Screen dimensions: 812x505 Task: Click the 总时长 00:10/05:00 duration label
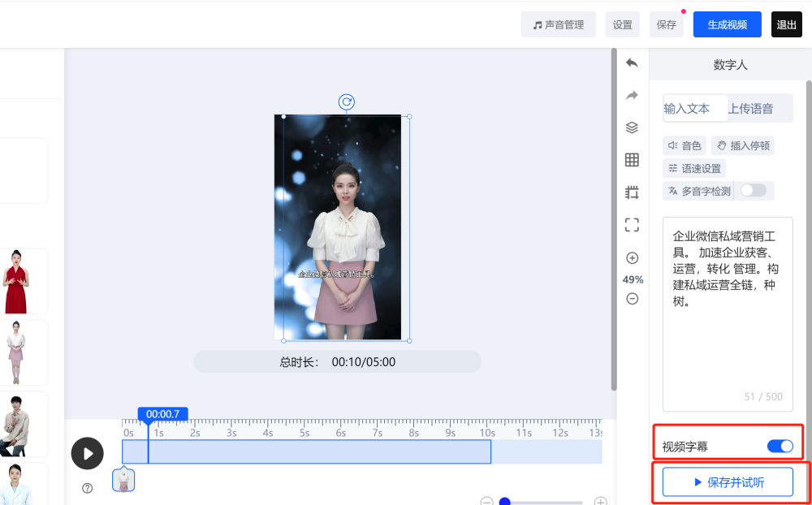[x=337, y=361]
